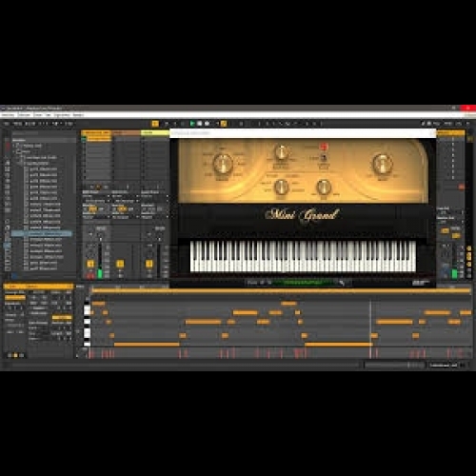Click the top center knob on Mini Grand
This screenshot has height=476, width=476.
coord(281,152)
